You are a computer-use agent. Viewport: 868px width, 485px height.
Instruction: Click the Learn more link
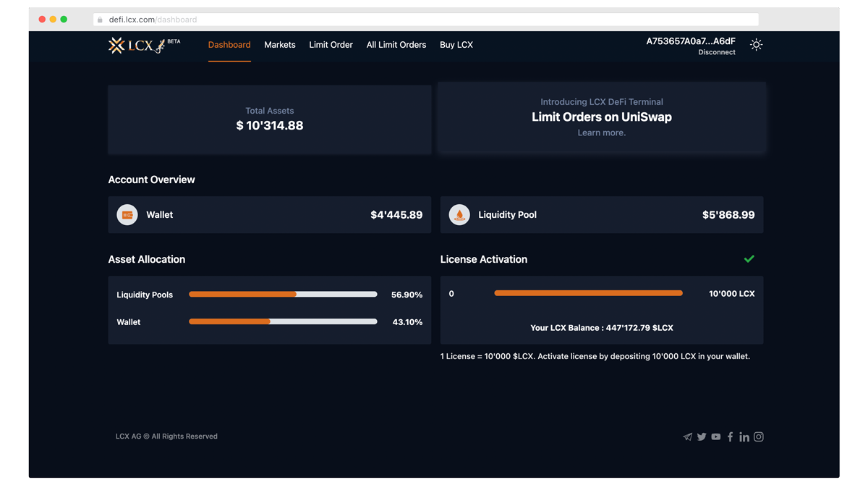[x=601, y=133]
